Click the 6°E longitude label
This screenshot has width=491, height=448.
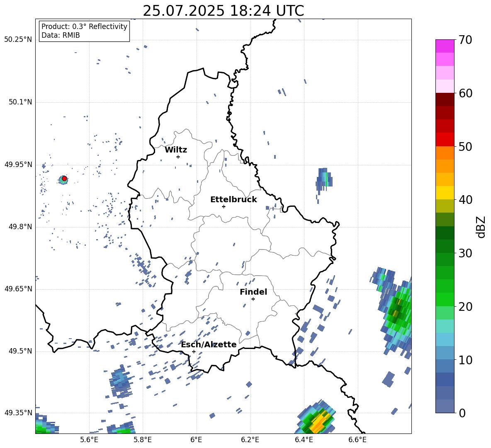pos(196,440)
